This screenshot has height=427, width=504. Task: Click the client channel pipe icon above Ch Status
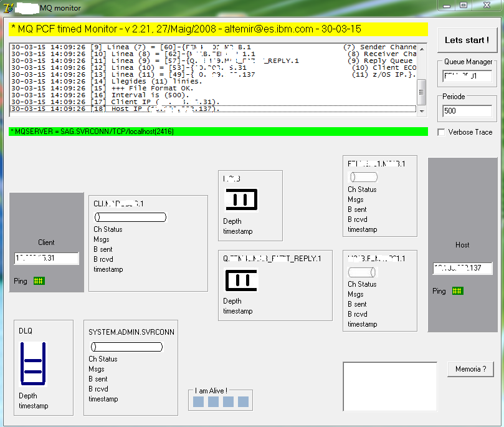(130, 218)
